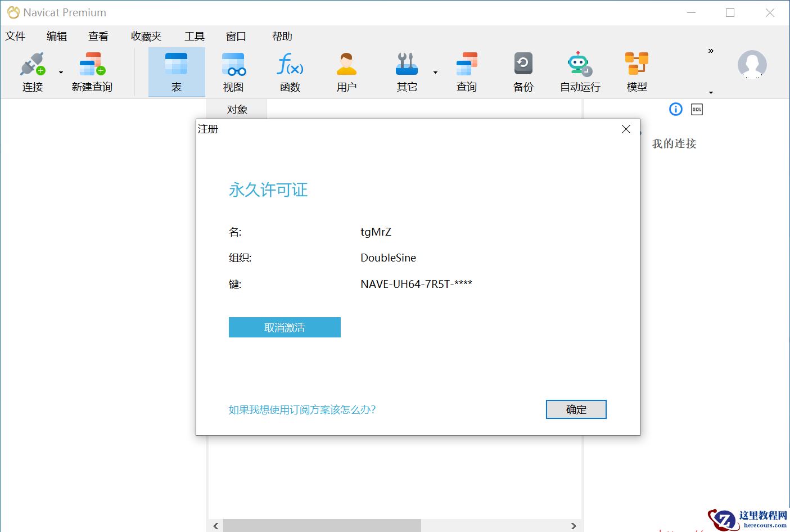790x532 pixels.
Task: Click the horizontal scrollbar thumb
Action: pyautogui.click(x=322, y=526)
